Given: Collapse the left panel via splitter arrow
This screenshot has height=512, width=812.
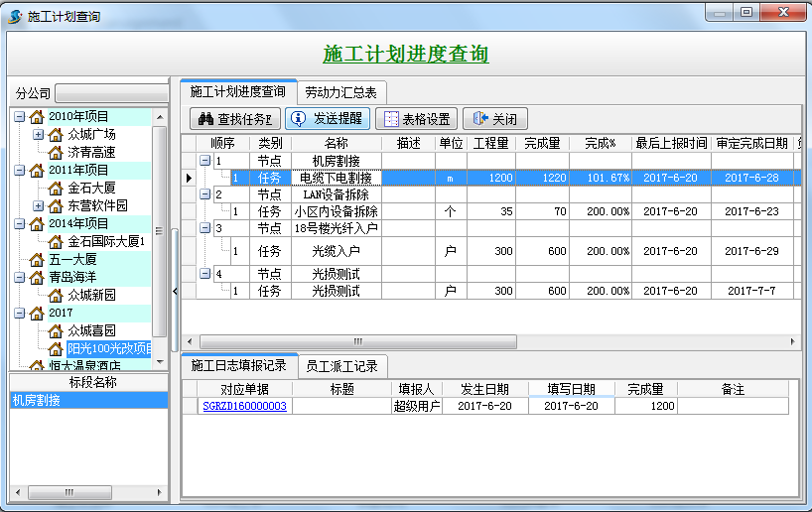Looking at the screenshot, I should [175, 291].
